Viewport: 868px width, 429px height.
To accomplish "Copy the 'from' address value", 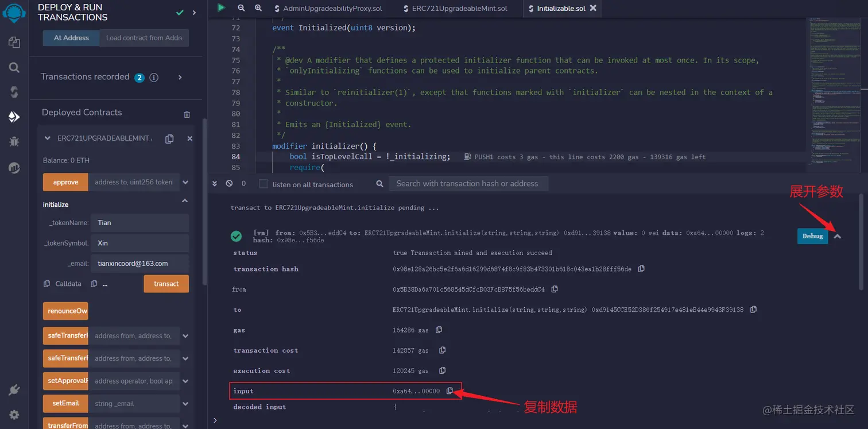I will (x=555, y=289).
